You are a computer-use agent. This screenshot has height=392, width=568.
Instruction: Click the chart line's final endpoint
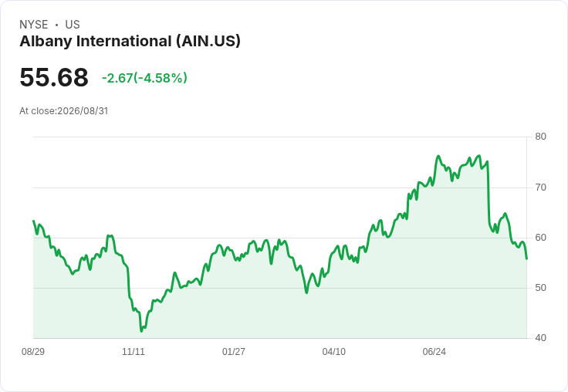(526, 259)
